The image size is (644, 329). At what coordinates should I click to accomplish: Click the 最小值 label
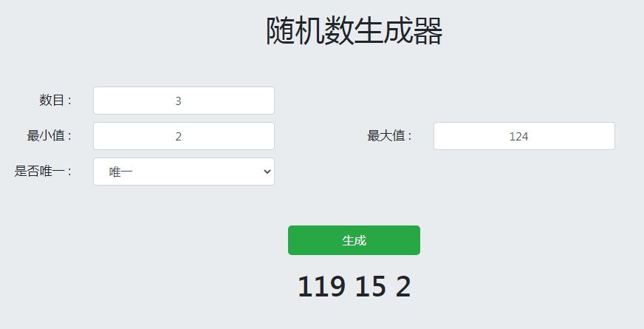tap(49, 136)
